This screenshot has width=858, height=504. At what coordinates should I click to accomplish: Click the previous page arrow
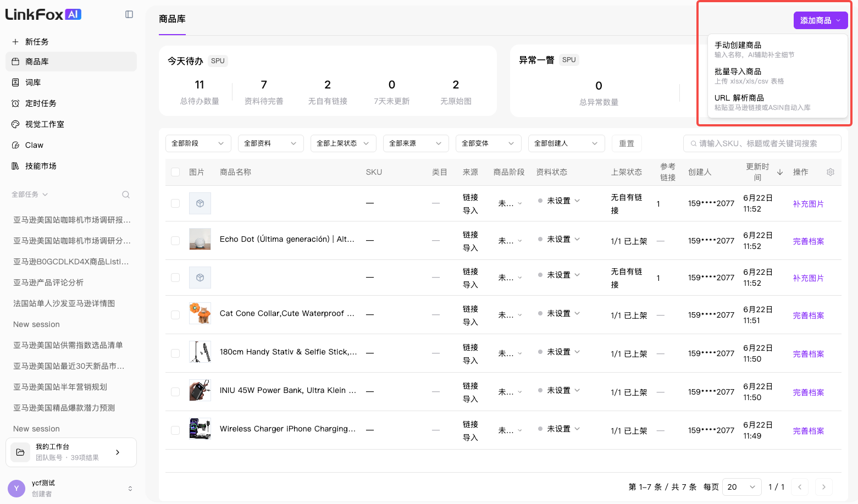coord(800,487)
